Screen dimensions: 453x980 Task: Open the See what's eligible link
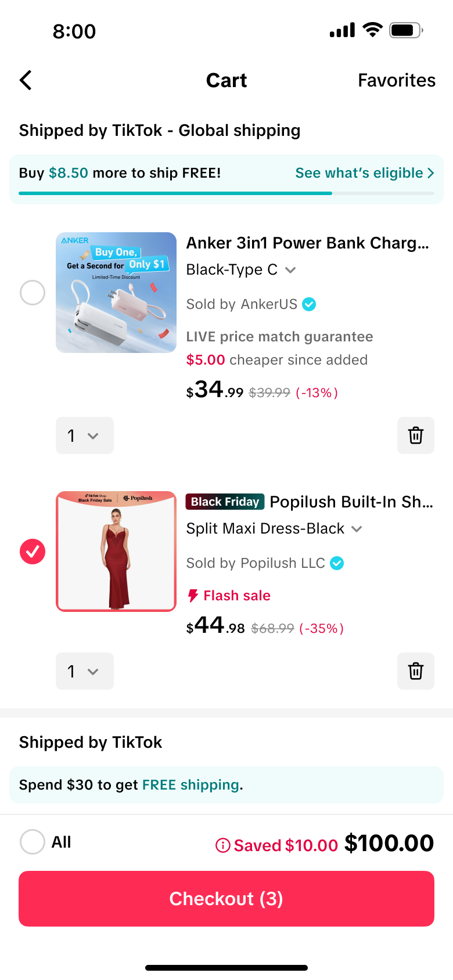pyautogui.click(x=364, y=173)
